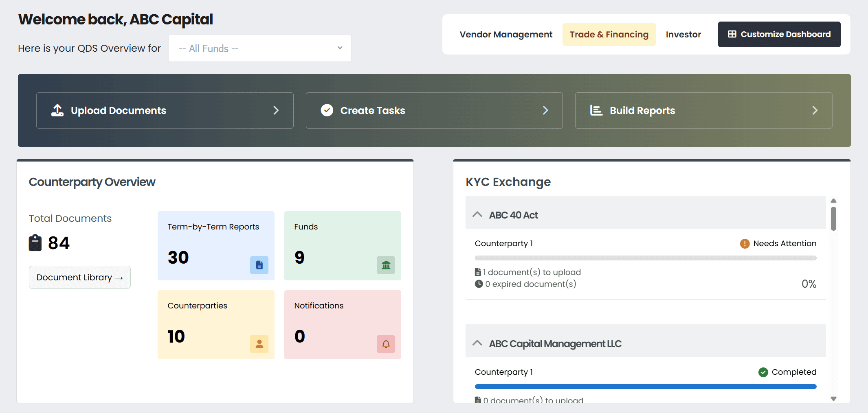Click the blue document icon in Term-by-Term Reports
The image size is (868, 413).
[x=259, y=265]
